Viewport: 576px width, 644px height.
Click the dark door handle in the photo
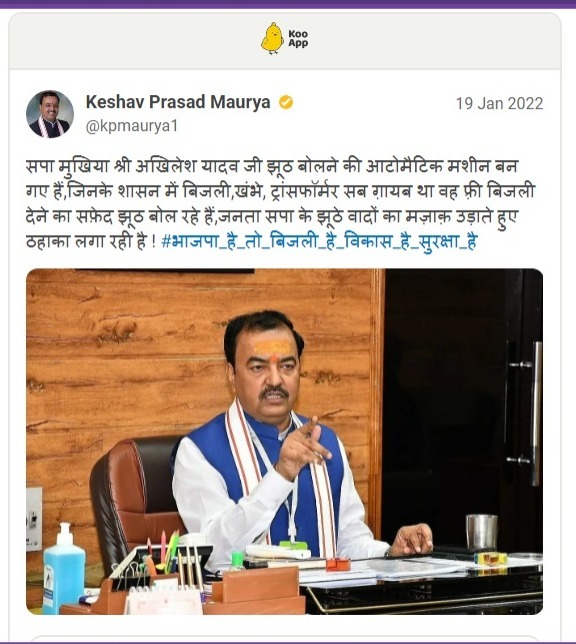click(535, 413)
